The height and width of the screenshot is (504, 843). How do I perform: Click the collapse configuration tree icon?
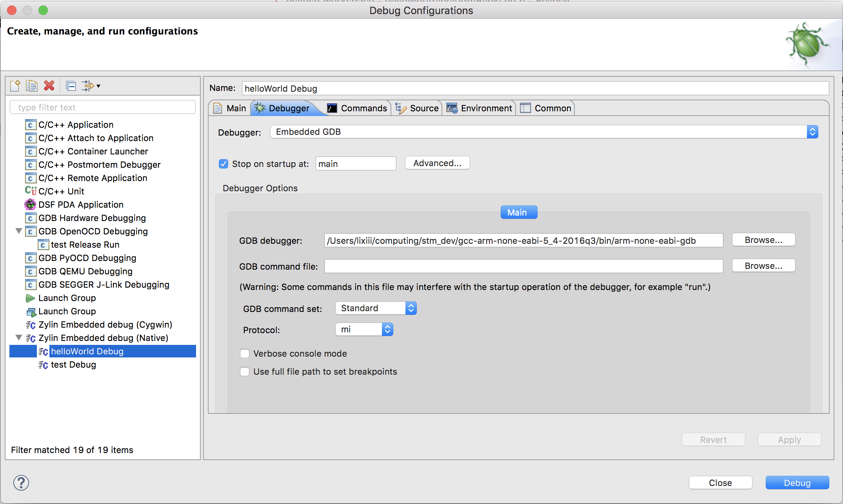[71, 85]
